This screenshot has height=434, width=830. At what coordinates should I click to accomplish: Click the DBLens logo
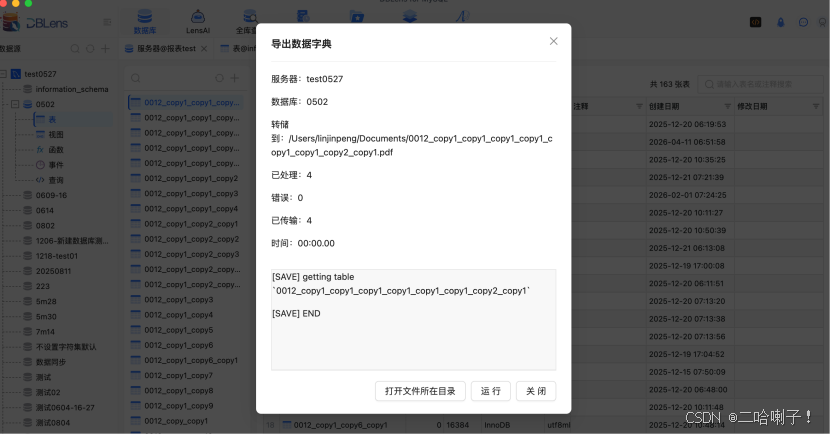35,23
